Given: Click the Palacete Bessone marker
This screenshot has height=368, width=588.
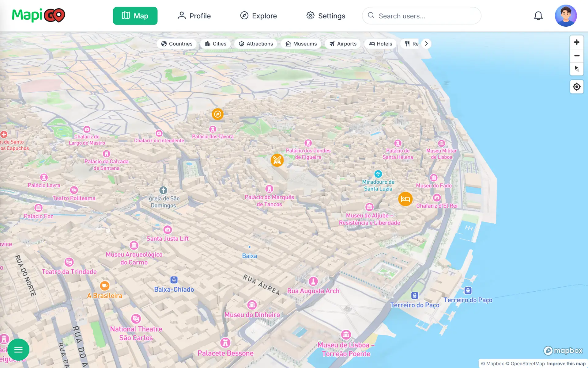Looking at the screenshot, I should tap(225, 343).
